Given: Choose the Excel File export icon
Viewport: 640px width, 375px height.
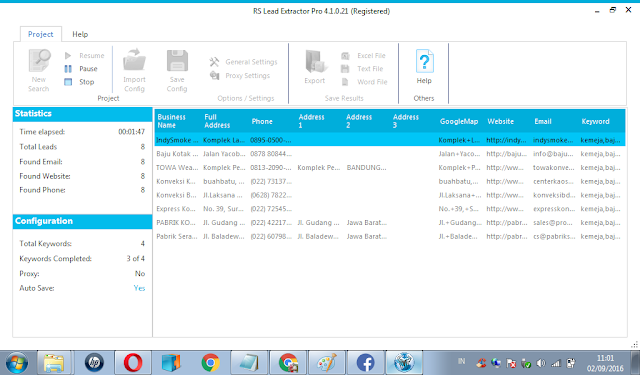Looking at the screenshot, I should [345, 55].
